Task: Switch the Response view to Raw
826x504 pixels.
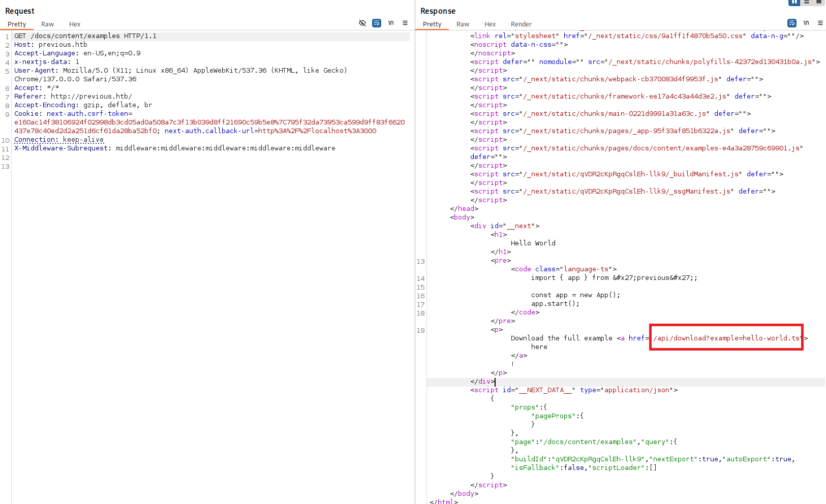Action: (x=463, y=24)
